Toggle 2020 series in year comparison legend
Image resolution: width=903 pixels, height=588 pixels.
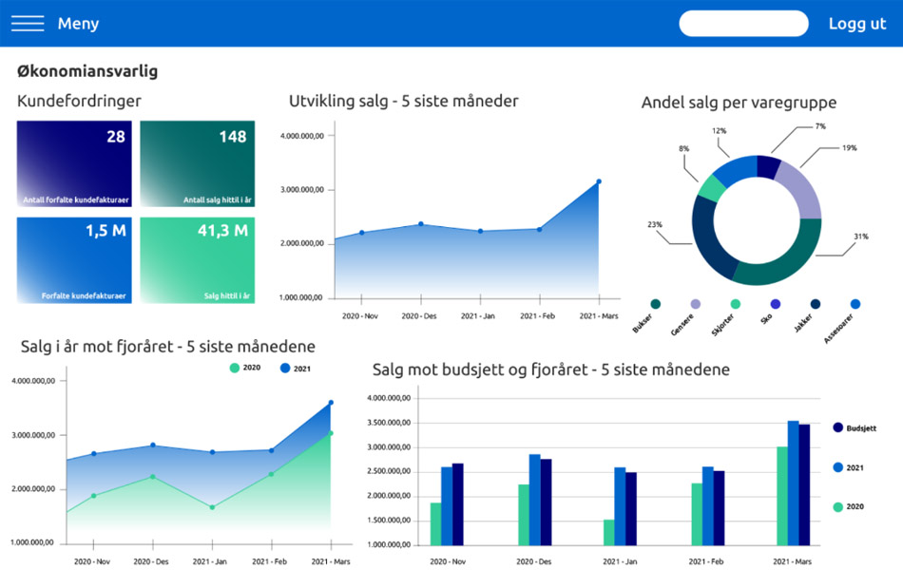pyautogui.click(x=235, y=369)
